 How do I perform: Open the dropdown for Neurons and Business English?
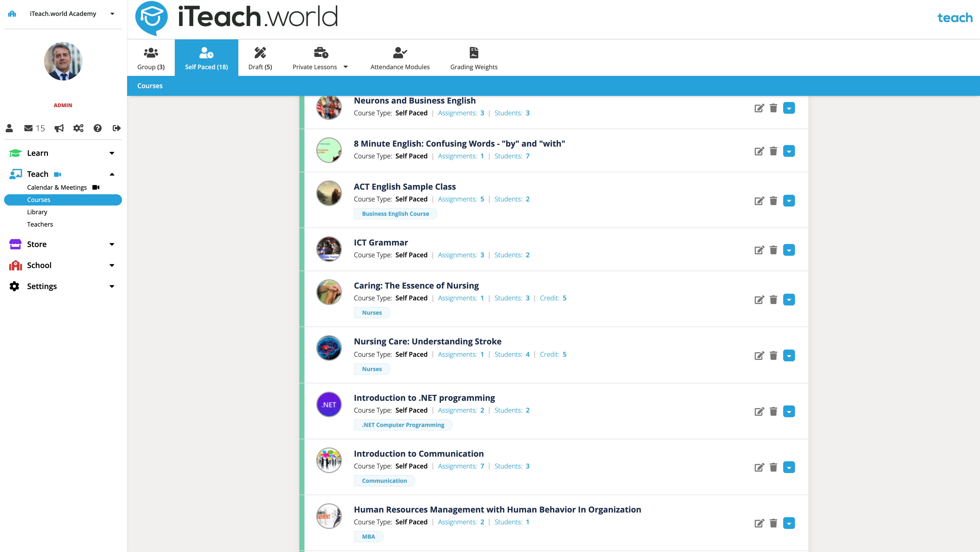tap(789, 108)
